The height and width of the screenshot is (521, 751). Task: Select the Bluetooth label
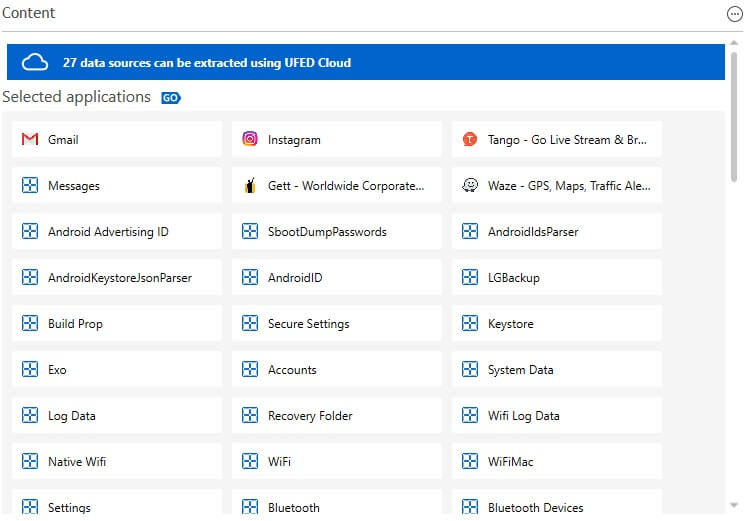tap(294, 508)
